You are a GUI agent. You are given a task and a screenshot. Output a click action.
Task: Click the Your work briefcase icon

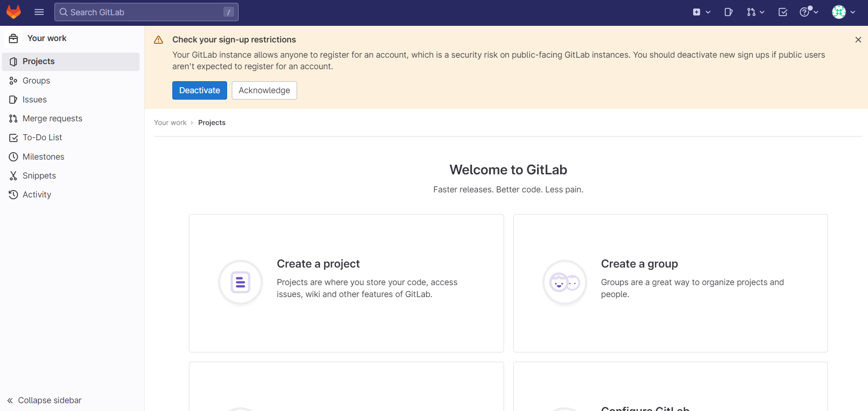(13, 38)
